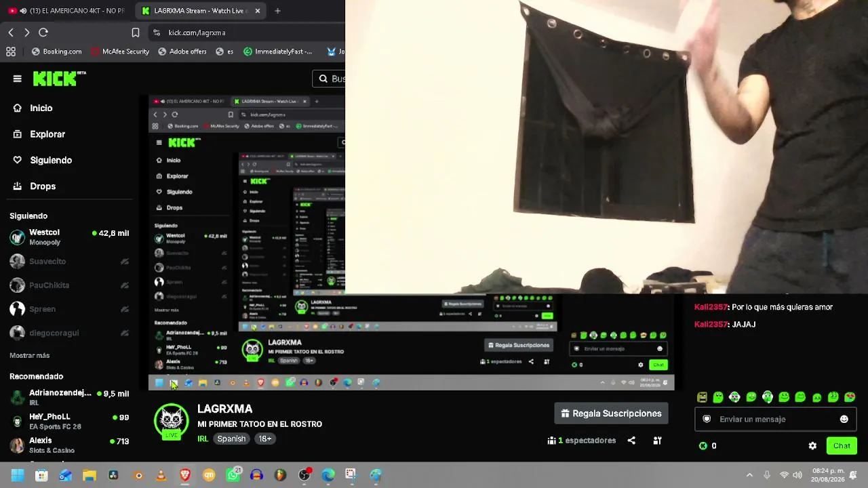Click the IRL category link under stream title
This screenshot has width=868, height=488.
click(203, 439)
